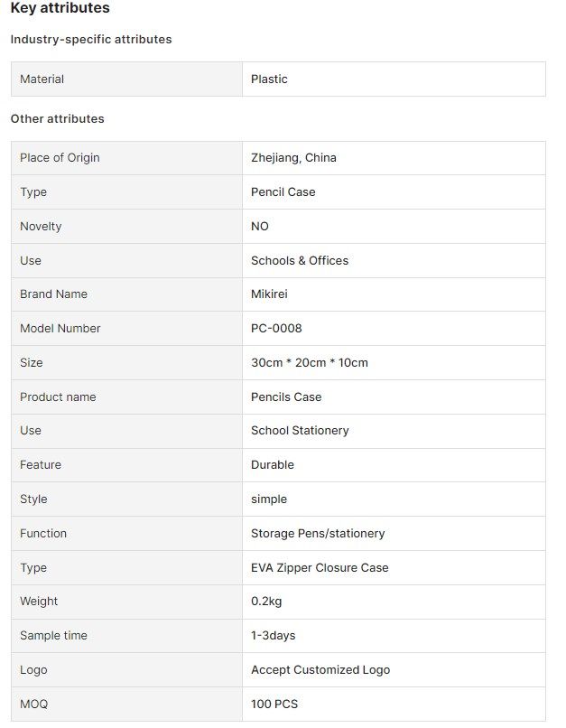Click the Storage Pens/stationery function value
The image size is (566, 728).
tap(318, 534)
